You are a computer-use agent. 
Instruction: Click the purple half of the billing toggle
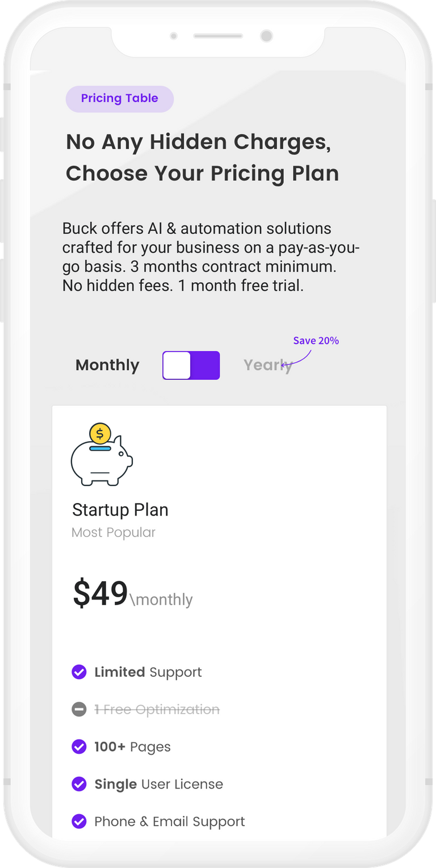pyautogui.click(x=205, y=365)
